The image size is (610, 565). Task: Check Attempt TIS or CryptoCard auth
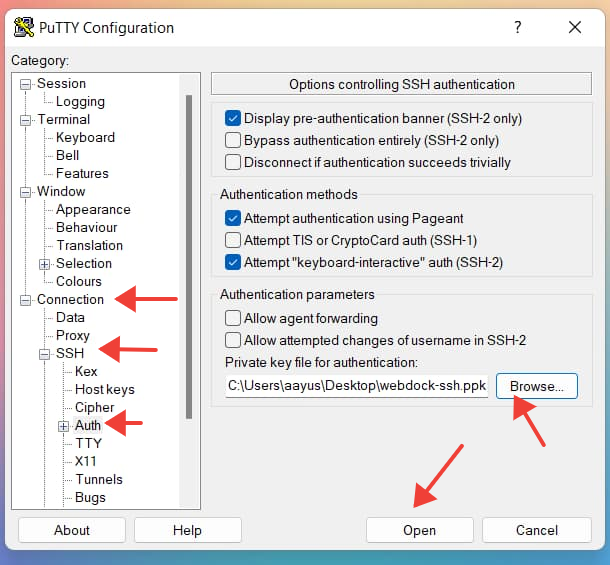coord(233,240)
